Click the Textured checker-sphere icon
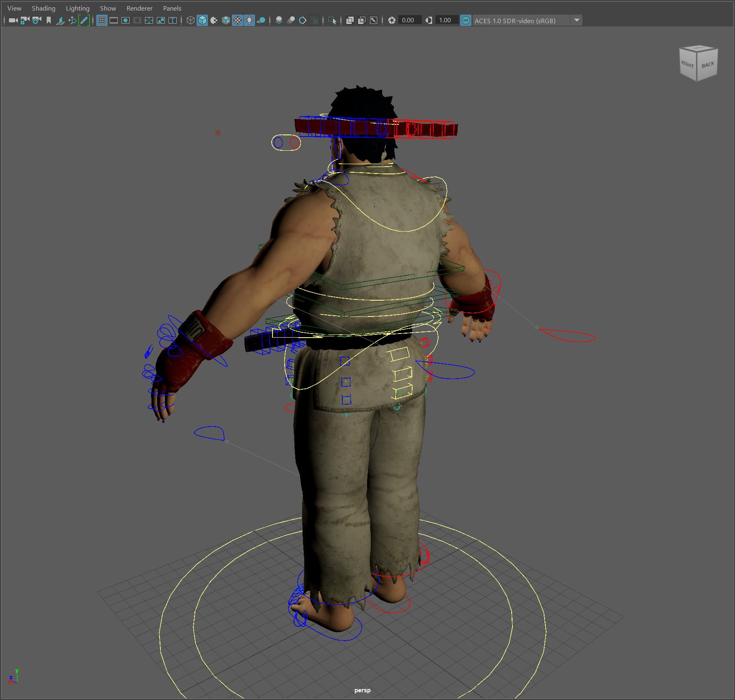The width and height of the screenshot is (735, 700). (238, 20)
